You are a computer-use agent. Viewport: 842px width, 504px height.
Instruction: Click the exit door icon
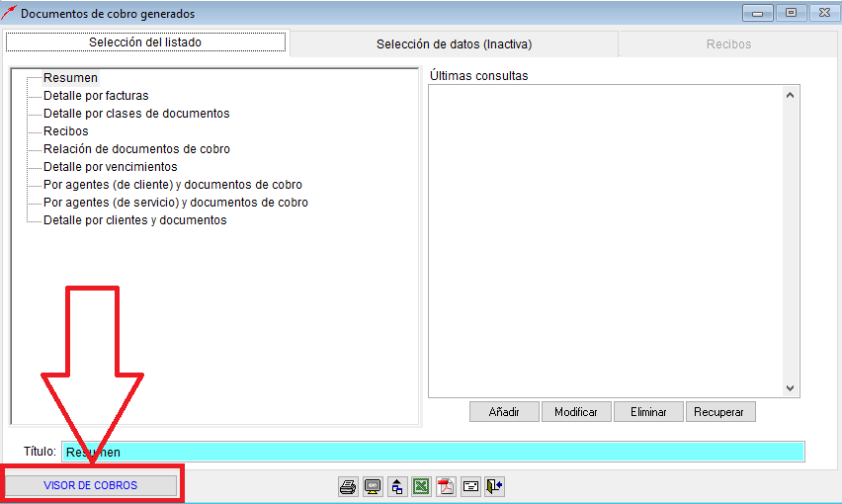[494, 487]
